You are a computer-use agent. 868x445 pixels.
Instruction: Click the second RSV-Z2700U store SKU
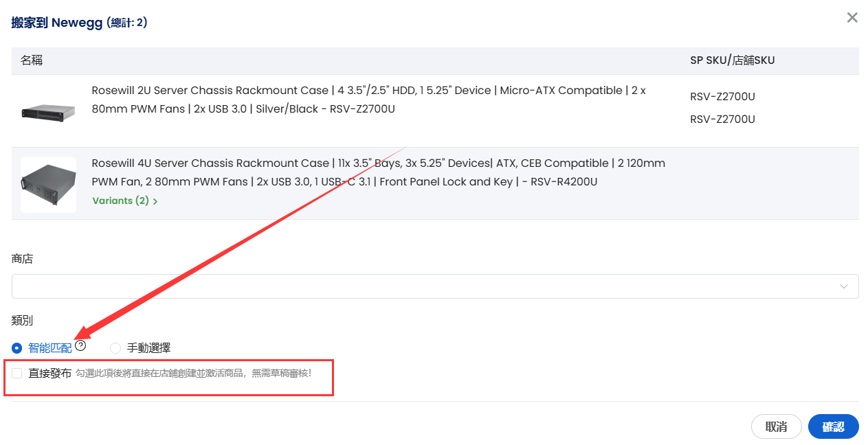(x=722, y=119)
